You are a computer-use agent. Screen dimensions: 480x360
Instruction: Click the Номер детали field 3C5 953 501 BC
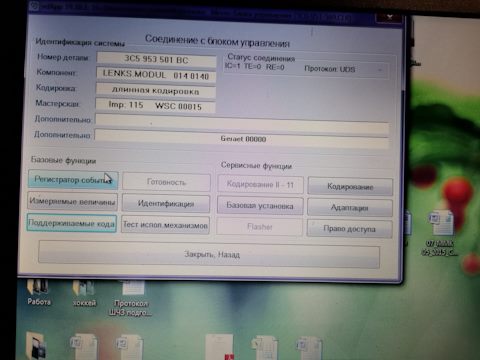pos(156,59)
